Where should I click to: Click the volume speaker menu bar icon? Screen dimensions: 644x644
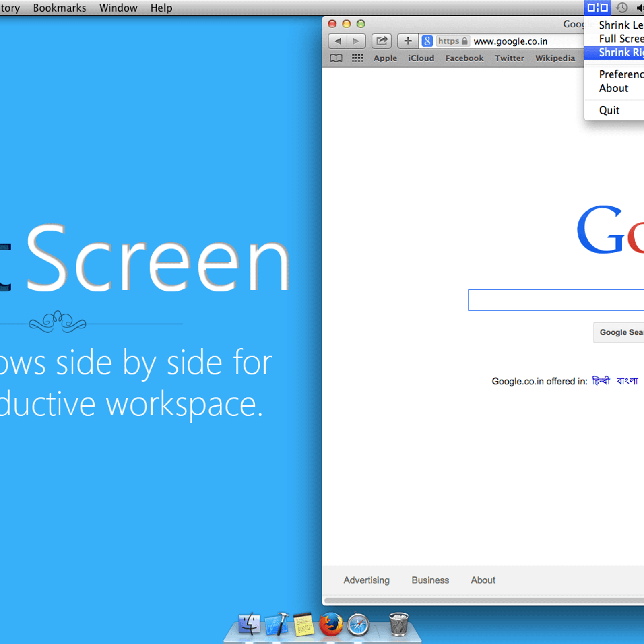tap(640, 8)
